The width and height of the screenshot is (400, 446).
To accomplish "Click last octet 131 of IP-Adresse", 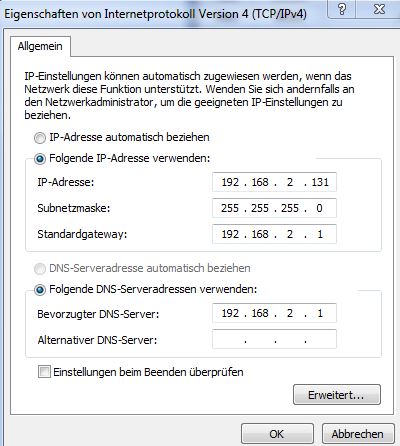I will point(320,182).
